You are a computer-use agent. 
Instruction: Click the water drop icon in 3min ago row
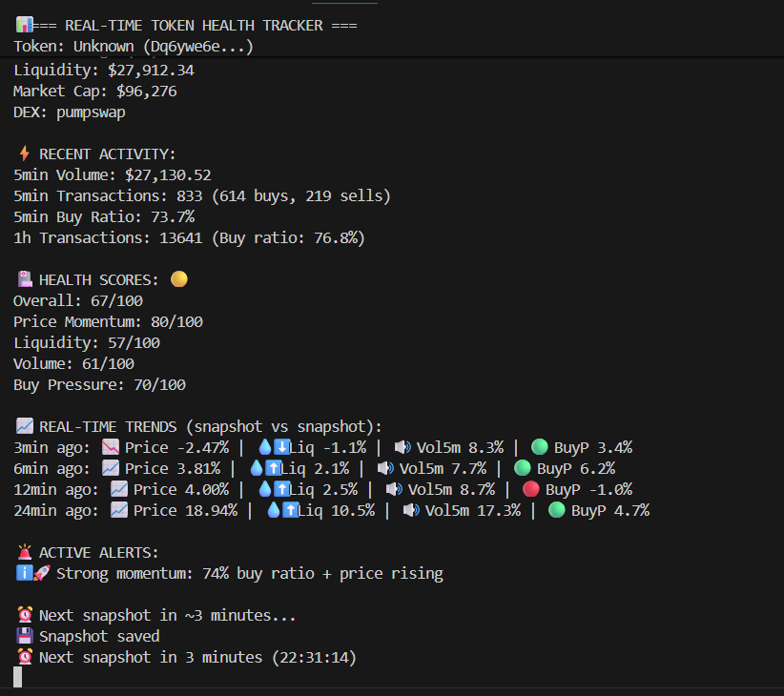265,446
